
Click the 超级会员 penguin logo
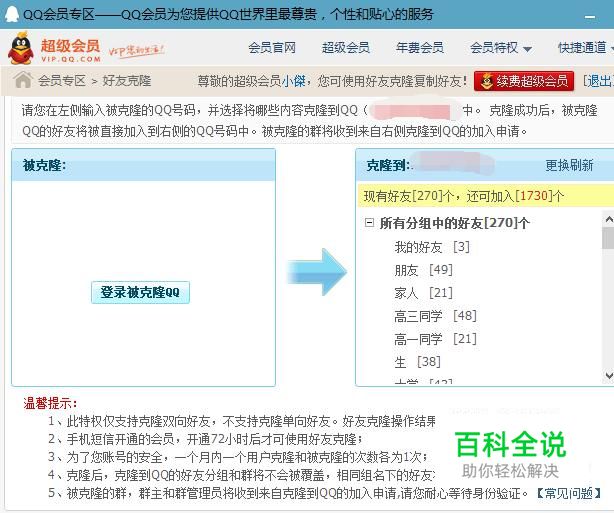[21, 48]
